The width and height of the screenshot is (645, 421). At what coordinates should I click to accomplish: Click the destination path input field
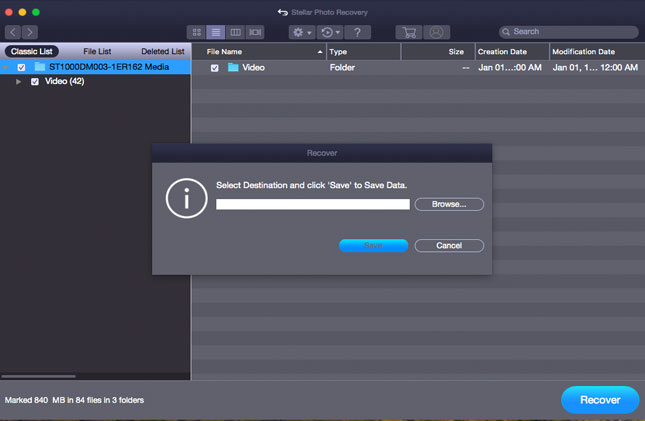[x=313, y=204]
